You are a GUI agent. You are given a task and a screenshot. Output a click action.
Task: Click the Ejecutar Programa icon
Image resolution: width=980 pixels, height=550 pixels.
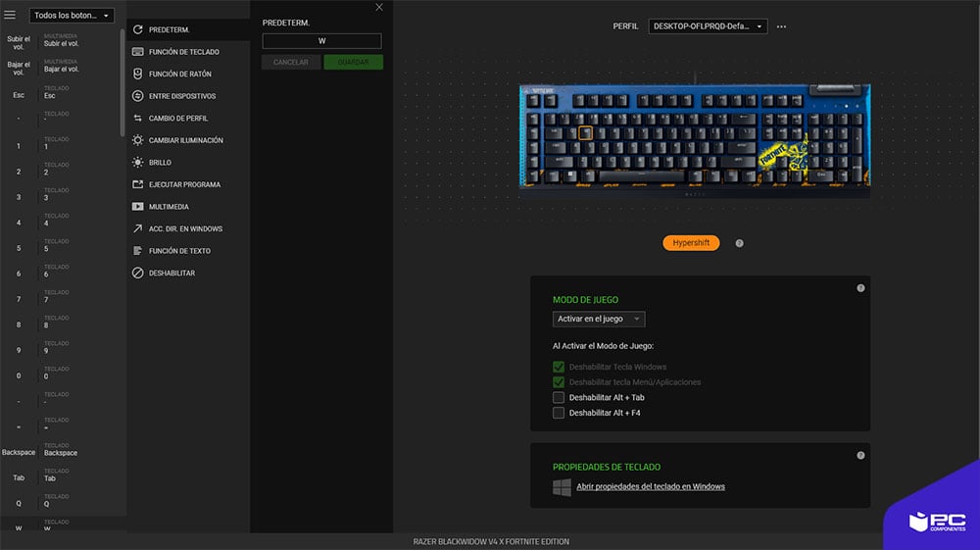[x=137, y=184]
